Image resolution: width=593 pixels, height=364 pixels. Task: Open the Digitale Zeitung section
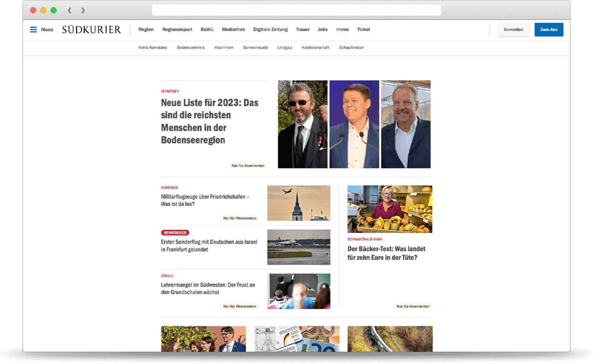tap(270, 29)
